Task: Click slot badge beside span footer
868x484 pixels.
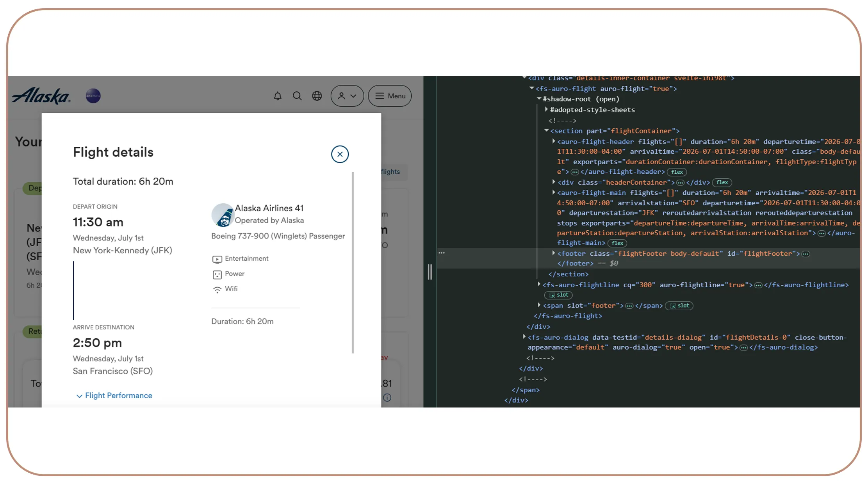Action: click(x=679, y=306)
